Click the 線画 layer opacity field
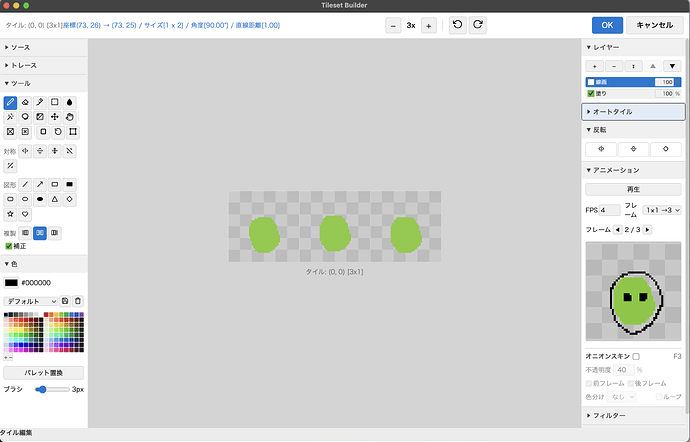The width and height of the screenshot is (690, 442). [664, 82]
